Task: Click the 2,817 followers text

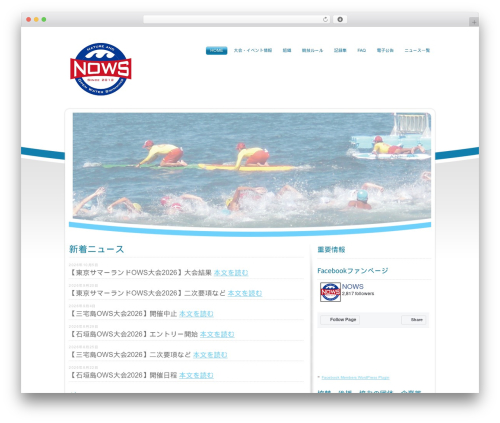Action: [358, 294]
